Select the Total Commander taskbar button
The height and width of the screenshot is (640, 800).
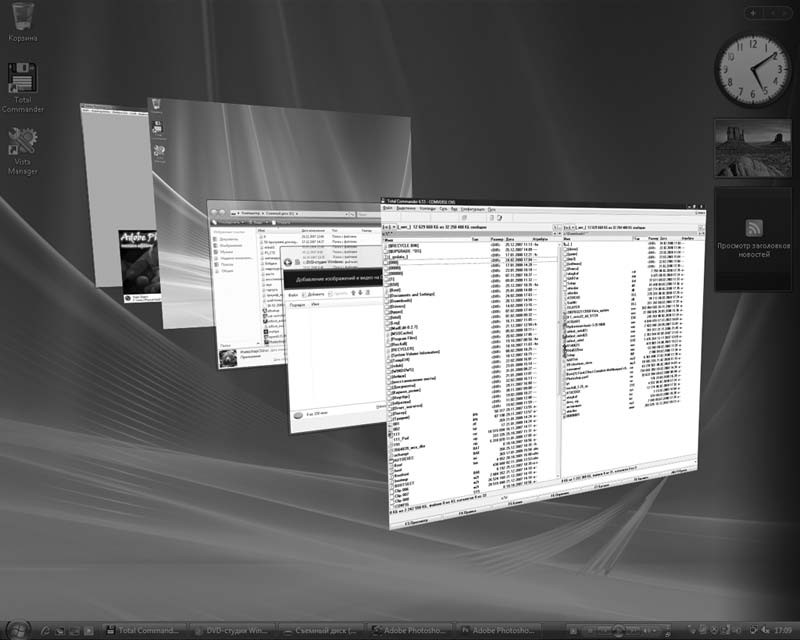(145, 630)
